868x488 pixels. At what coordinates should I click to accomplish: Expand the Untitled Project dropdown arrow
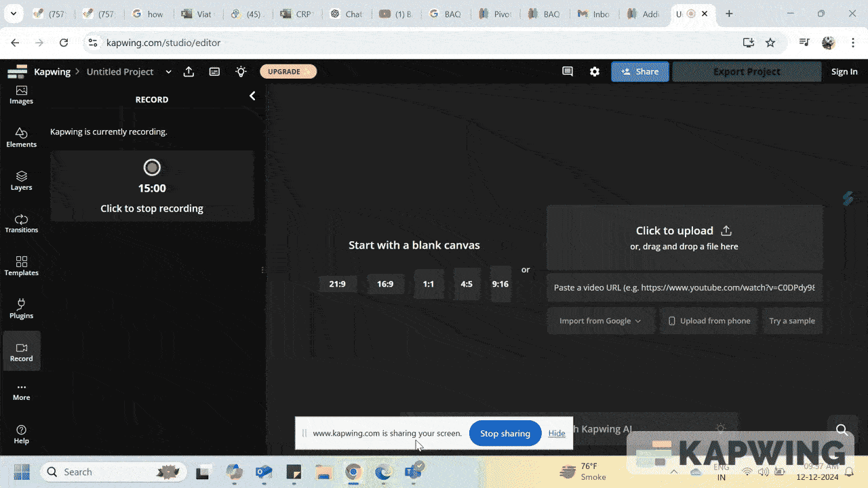point(168,72)
